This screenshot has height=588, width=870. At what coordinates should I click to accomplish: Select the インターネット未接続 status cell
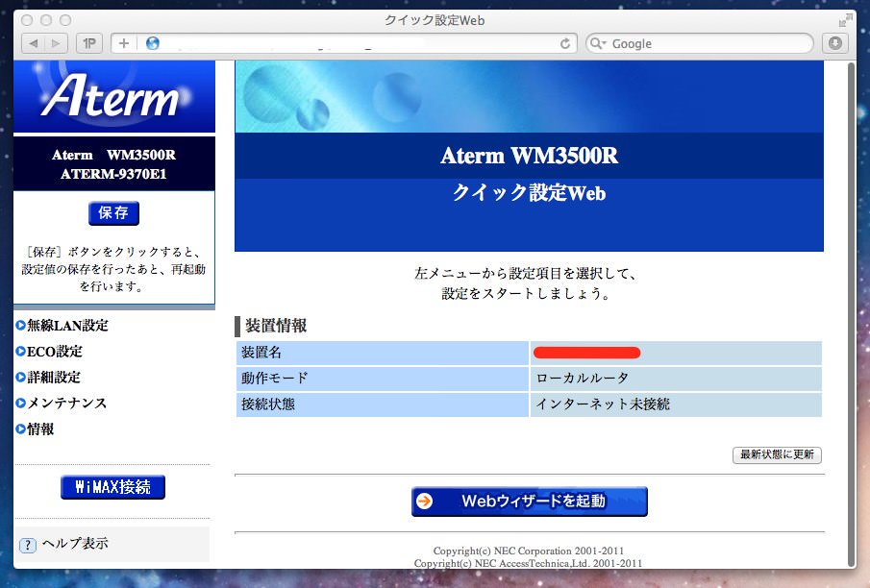pos(676,404)
